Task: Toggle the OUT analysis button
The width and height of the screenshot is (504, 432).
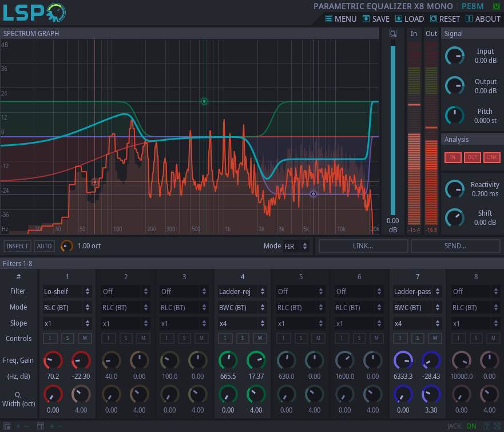Action: pyautogui.click(x=472, y=157)
